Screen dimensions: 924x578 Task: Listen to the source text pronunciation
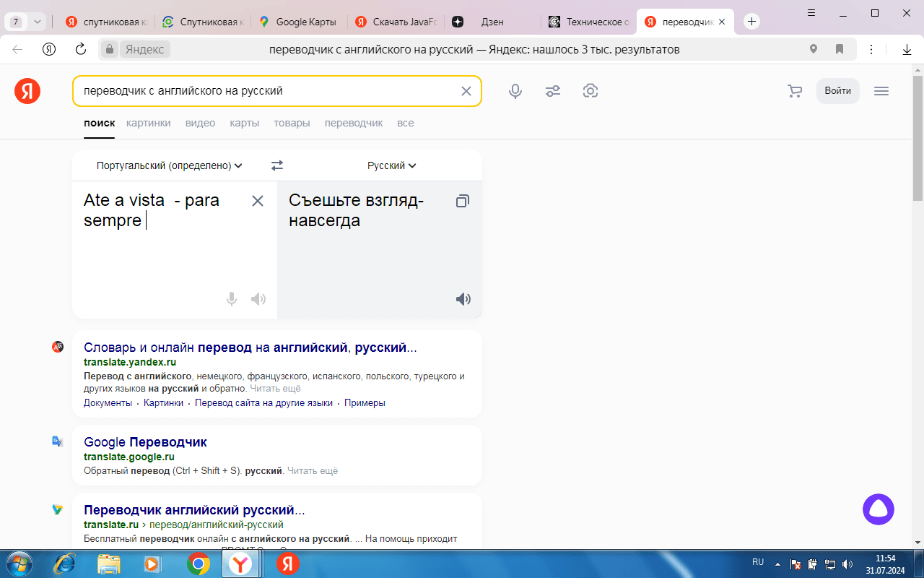pos(258,299)
